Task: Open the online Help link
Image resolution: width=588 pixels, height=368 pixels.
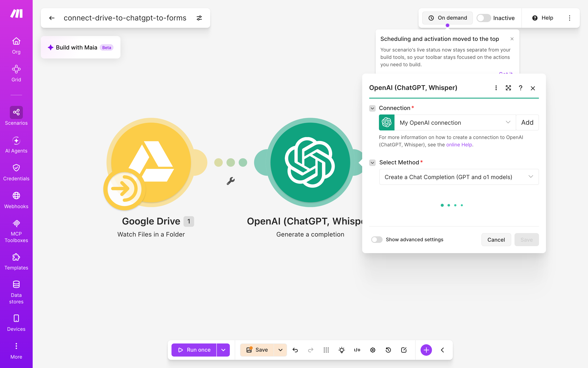Action: coord(459,145)
